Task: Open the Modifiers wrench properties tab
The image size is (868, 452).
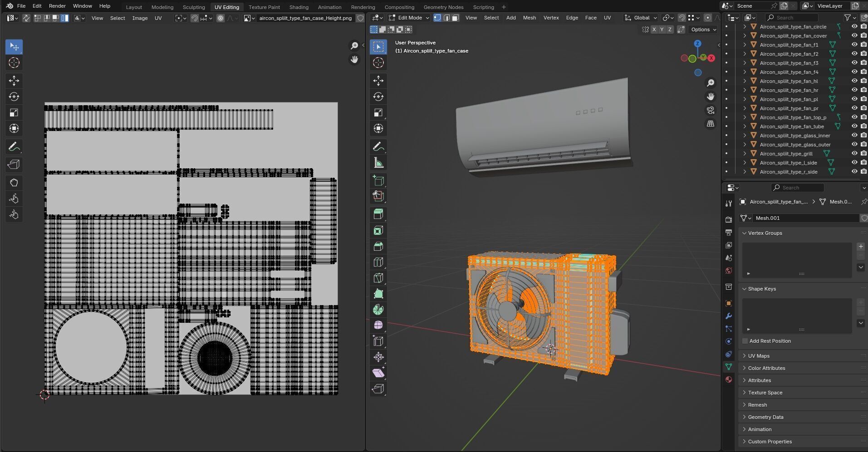Action: pos(728,316)
